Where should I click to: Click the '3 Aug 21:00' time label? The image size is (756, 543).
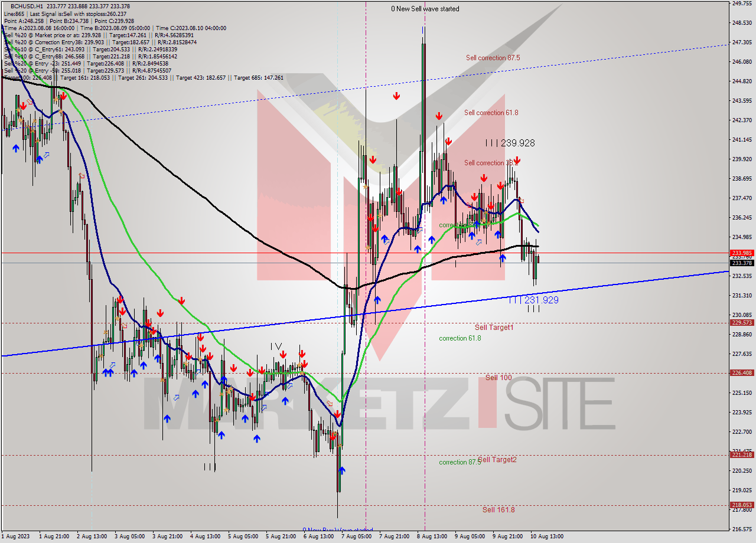[x=167, y=537]
